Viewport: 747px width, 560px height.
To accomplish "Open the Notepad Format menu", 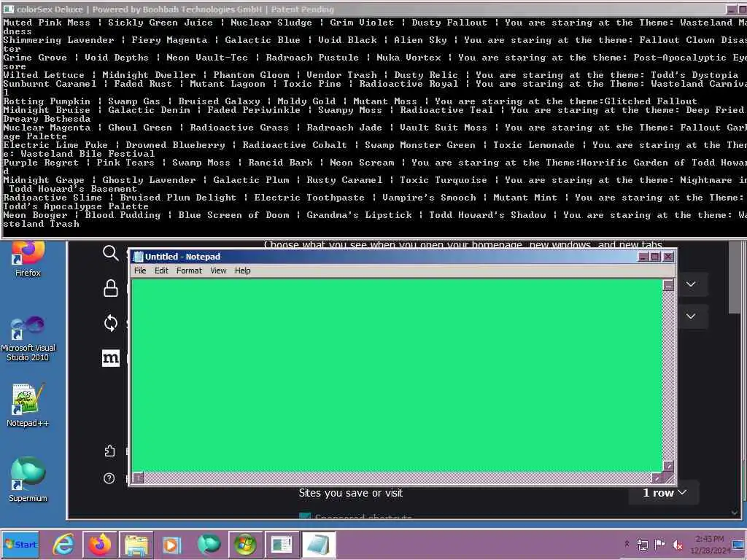I will (x=189, y=271).
